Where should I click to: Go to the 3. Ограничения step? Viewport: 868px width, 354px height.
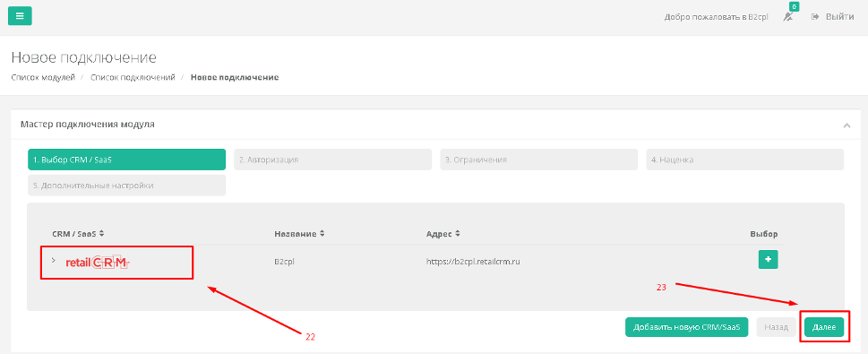[x=538, y=160]
